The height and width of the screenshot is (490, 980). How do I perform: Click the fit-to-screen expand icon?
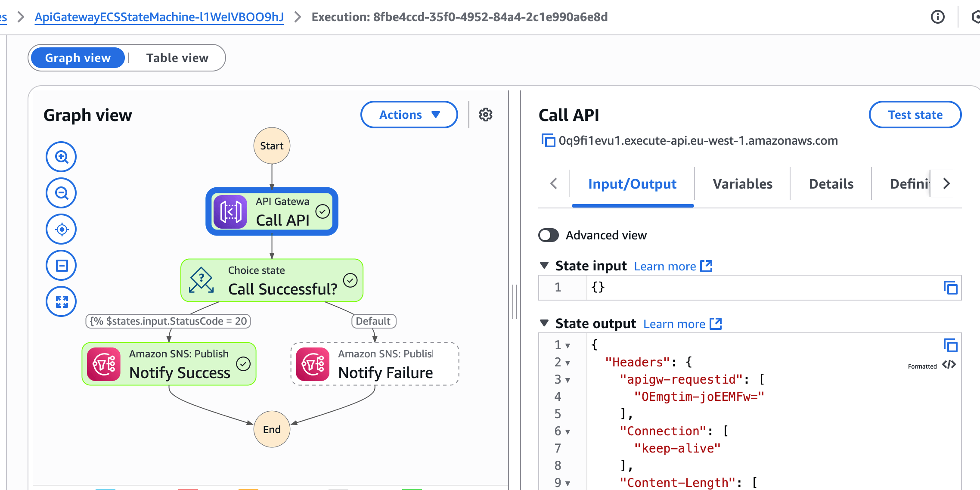[61, 301]
